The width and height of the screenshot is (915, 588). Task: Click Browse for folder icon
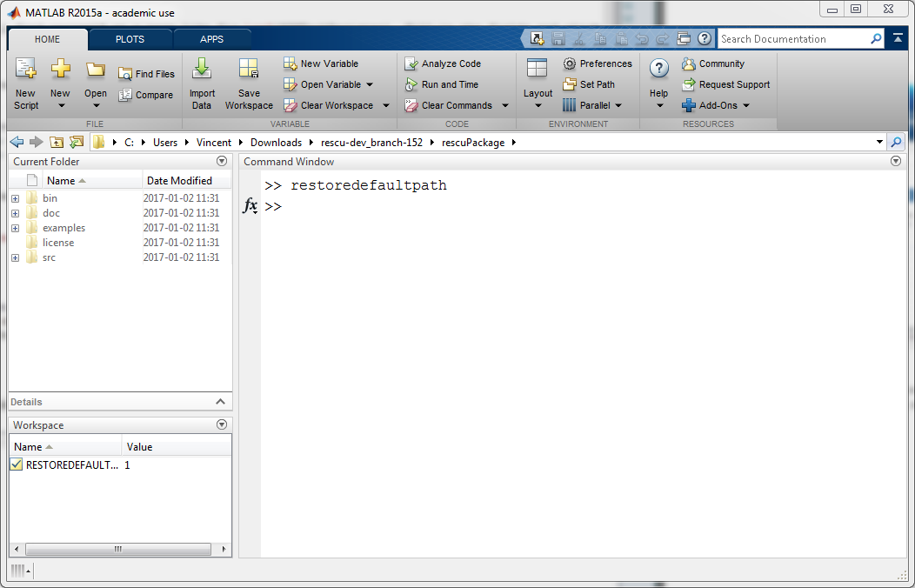(x=77, y=142)
